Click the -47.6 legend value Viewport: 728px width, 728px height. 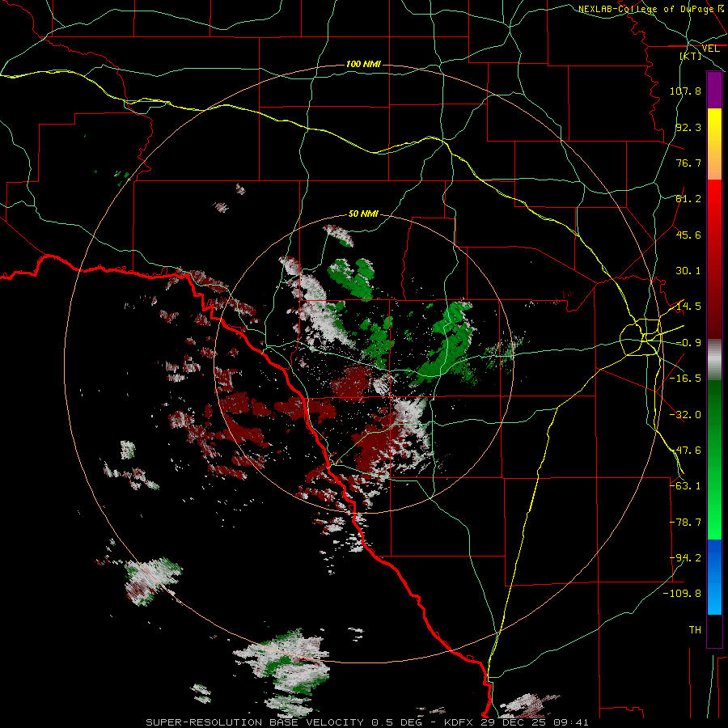coord(685,451)
